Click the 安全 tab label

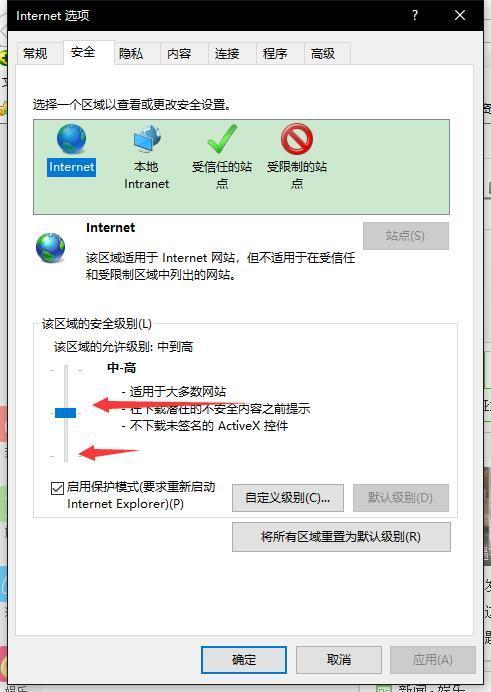coord(83,52)
